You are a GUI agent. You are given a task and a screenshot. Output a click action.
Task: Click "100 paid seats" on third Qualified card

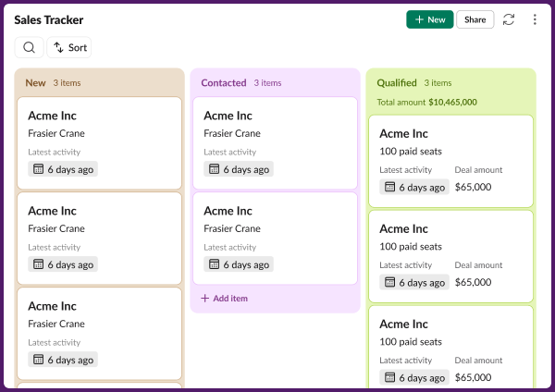(411, 342)
